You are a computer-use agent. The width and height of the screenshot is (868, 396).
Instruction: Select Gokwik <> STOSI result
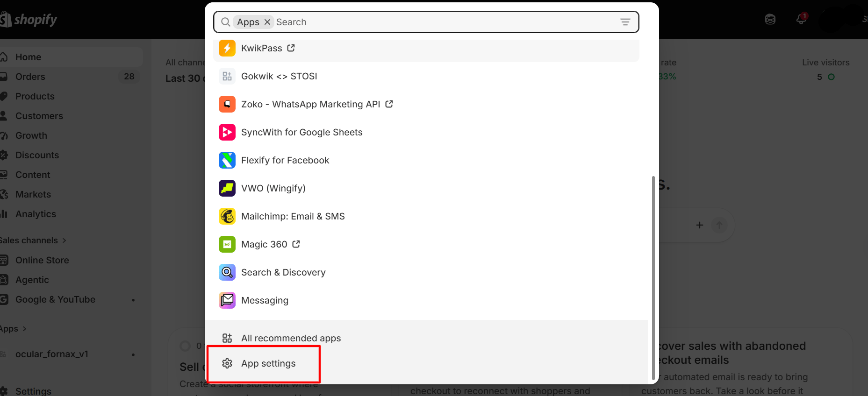point(426,76)
